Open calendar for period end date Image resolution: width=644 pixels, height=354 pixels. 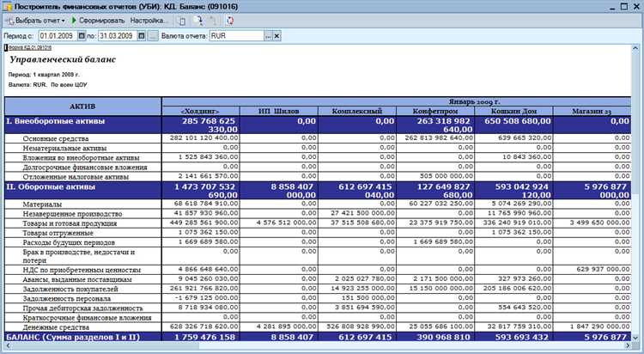(x=140, y=36)
